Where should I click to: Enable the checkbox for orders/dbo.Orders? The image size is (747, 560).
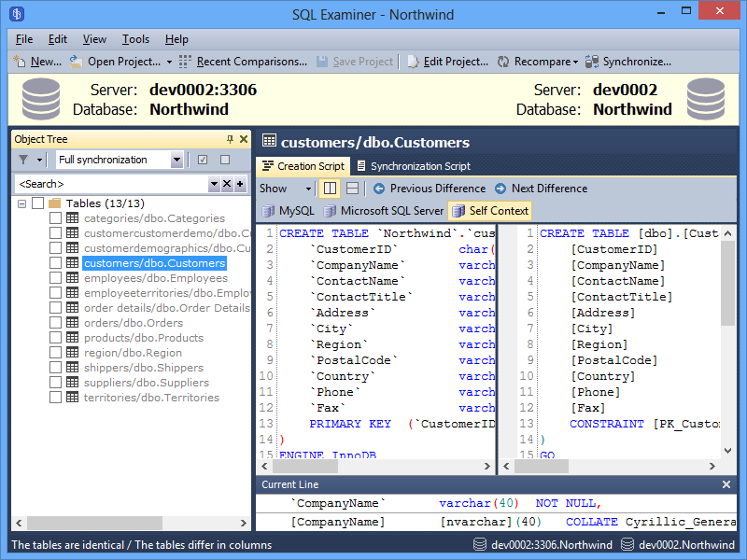(54, 320)
